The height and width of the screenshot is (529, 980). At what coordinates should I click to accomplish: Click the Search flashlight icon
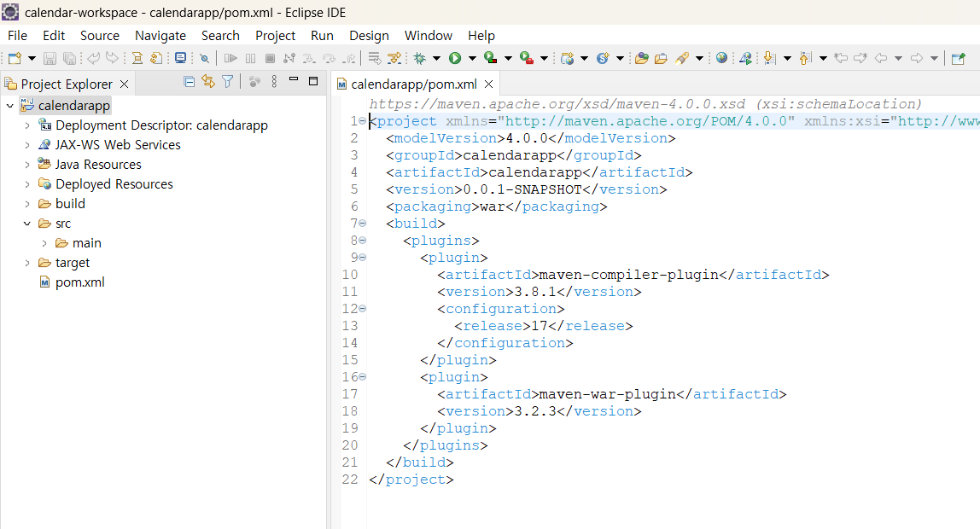click(683, 58)
